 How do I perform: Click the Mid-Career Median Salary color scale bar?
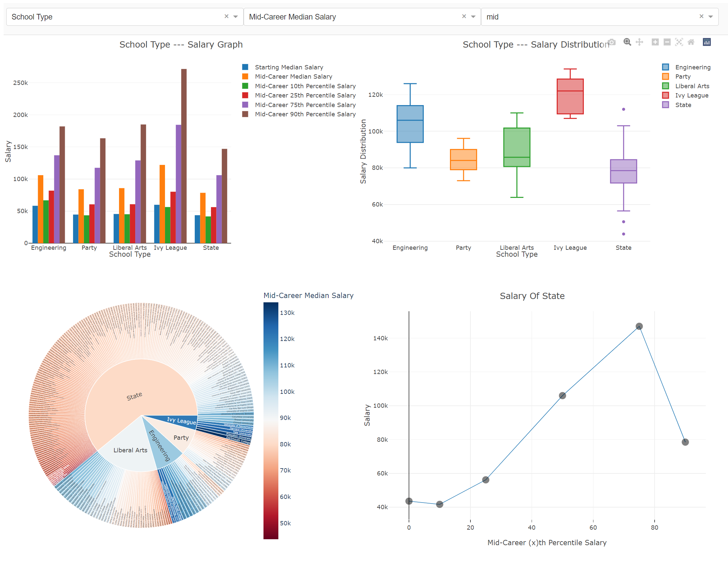click(271, 420)
